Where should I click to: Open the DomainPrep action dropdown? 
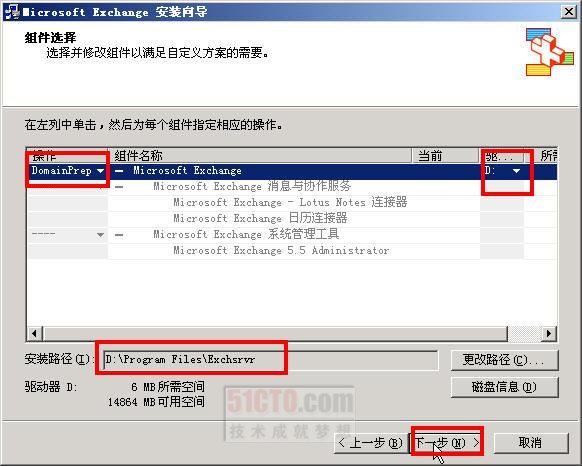100,171
